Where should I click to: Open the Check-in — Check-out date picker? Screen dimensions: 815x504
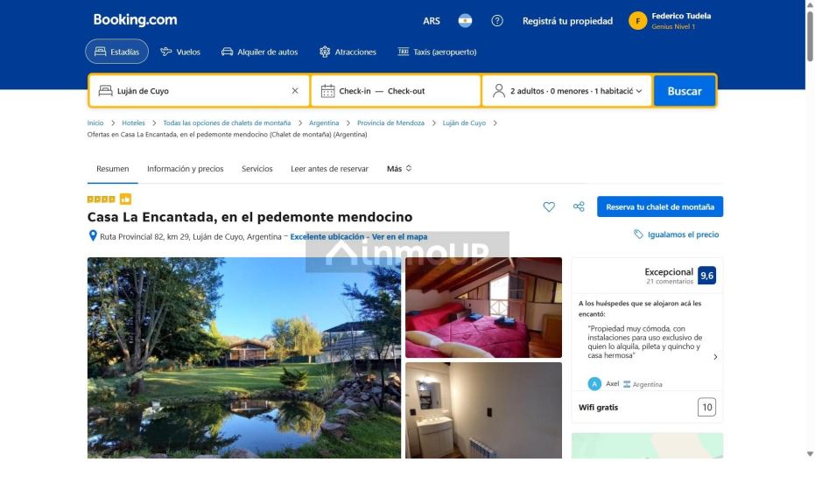coord(396,91)
